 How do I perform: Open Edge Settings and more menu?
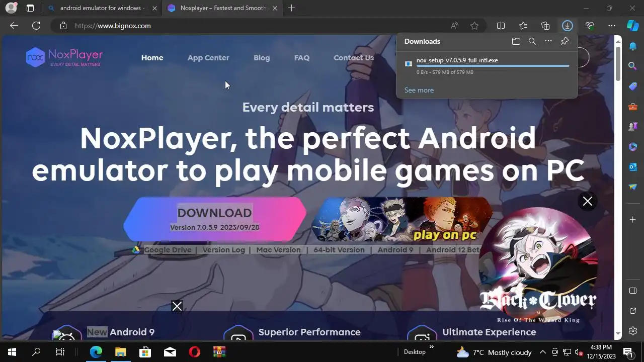[x=612, y=26]
